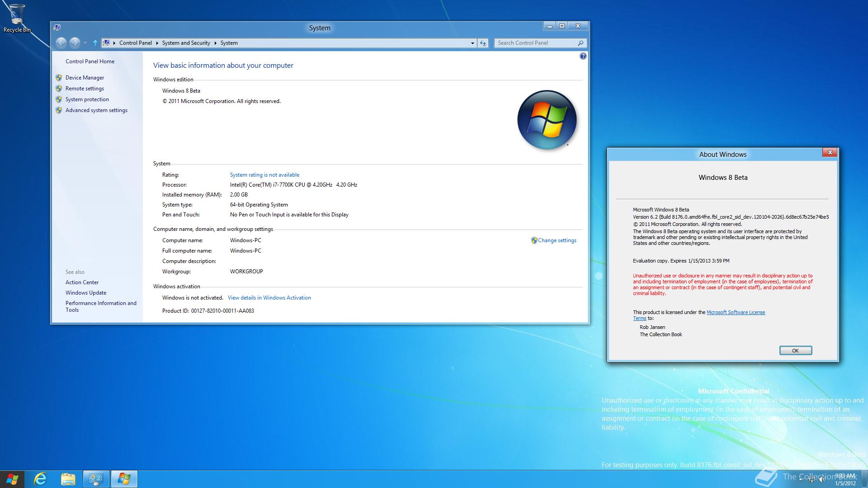Click 'Evaluation copy. Expires 1/15/2013' text
The image size is (868, 488).
(x=681, y=261)
